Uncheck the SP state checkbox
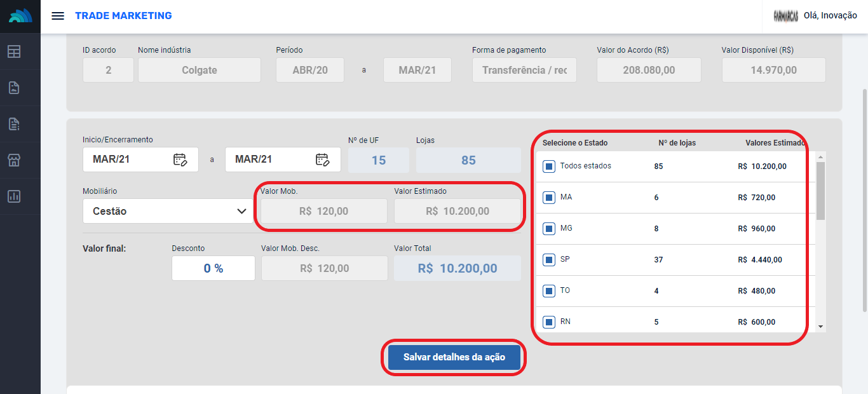 pos(549,260)
